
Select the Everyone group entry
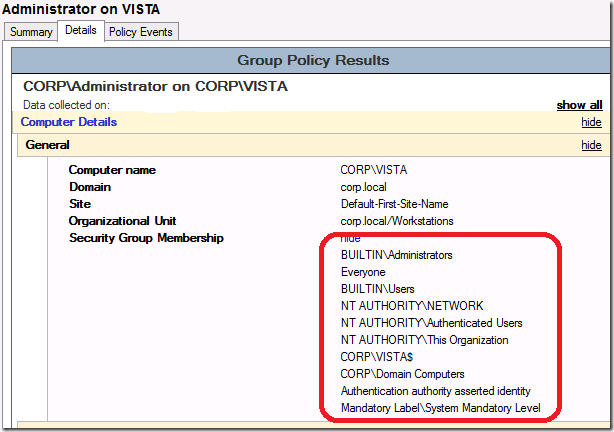point(363,272)
